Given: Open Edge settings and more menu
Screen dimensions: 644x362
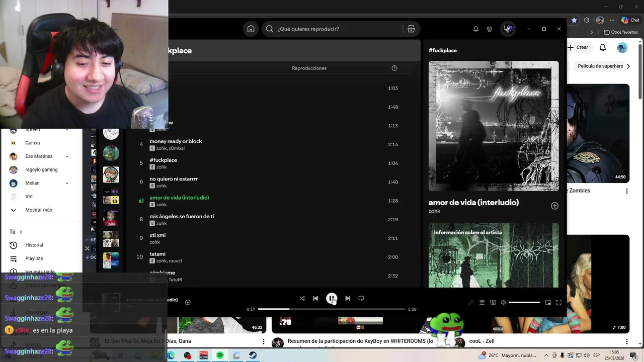Looking at the screenshot, I should [x=612, y=20].
